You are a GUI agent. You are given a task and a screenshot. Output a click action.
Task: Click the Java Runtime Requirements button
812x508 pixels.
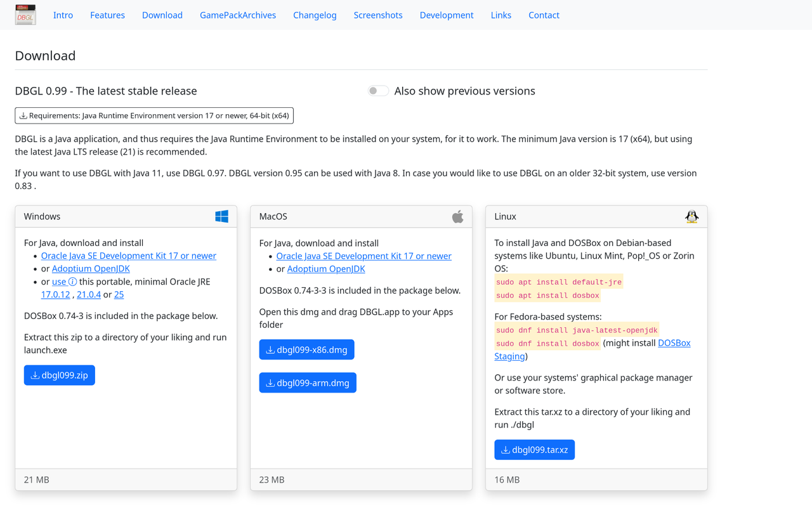[154, 115]
